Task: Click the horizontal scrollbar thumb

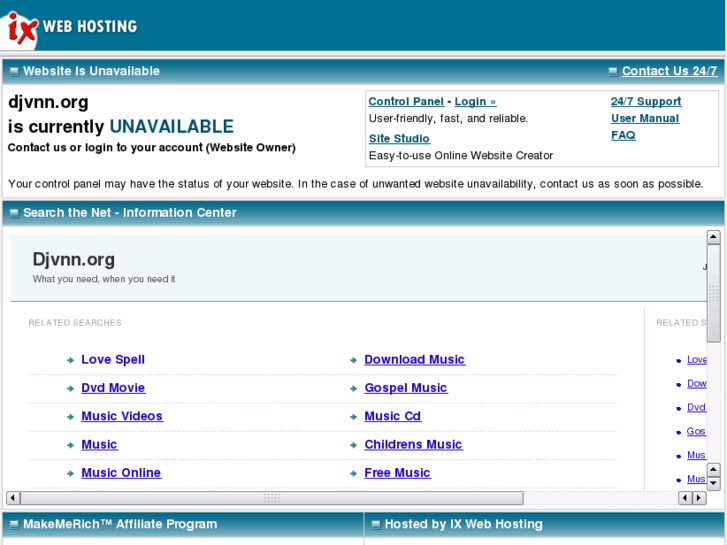Action: 272,498
